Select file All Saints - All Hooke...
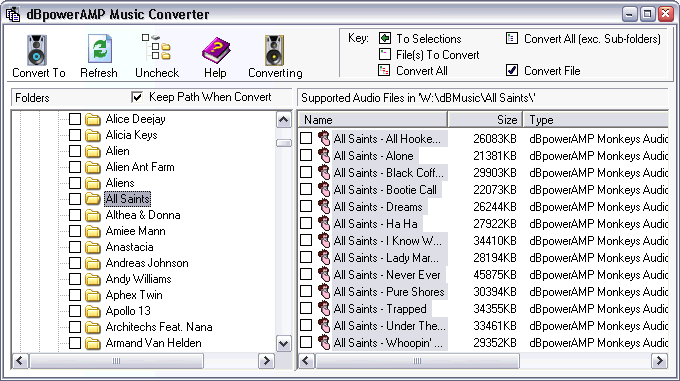Screen dimensions: 680x381 387,139
